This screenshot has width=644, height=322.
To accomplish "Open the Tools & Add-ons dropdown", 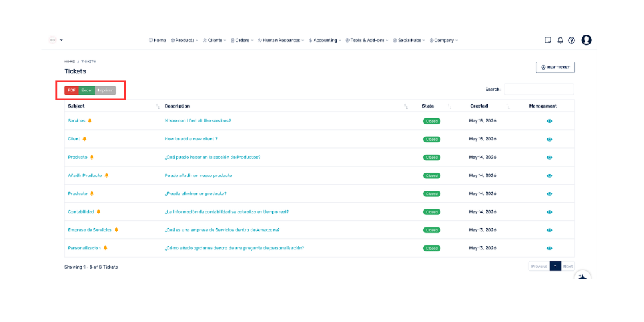I will [367, 40].
